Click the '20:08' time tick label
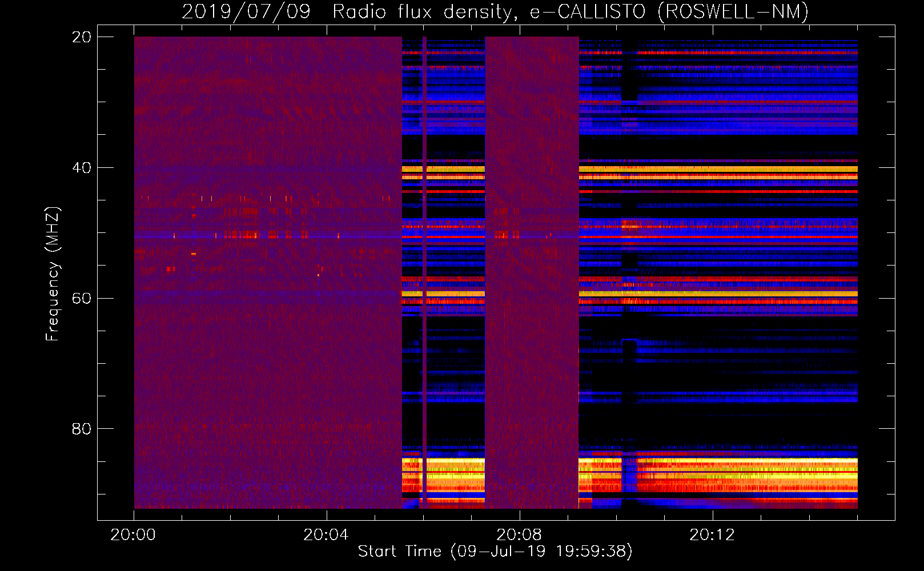Screen dimensions: 924x571 (x=519, y=534)
